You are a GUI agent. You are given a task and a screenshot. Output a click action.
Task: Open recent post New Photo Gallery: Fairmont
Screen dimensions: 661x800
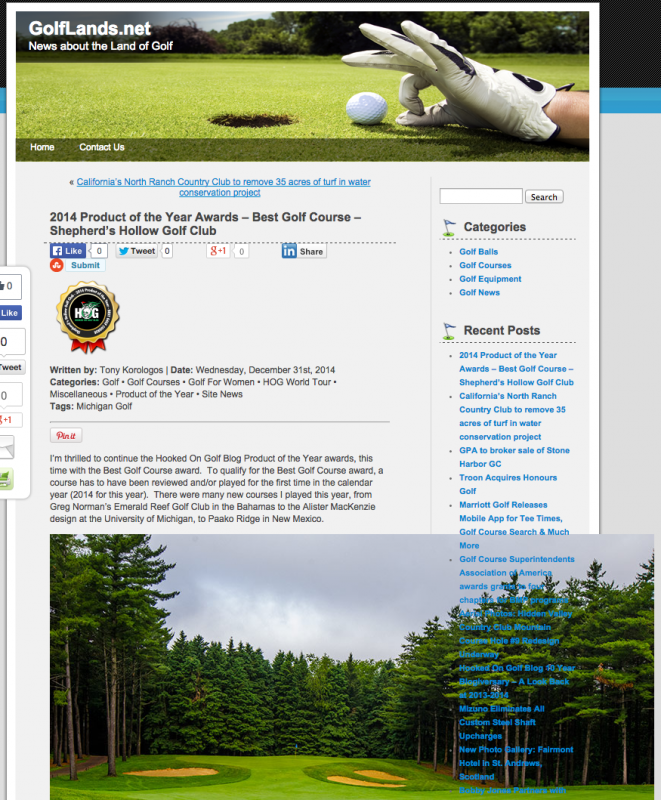[516, 763]
